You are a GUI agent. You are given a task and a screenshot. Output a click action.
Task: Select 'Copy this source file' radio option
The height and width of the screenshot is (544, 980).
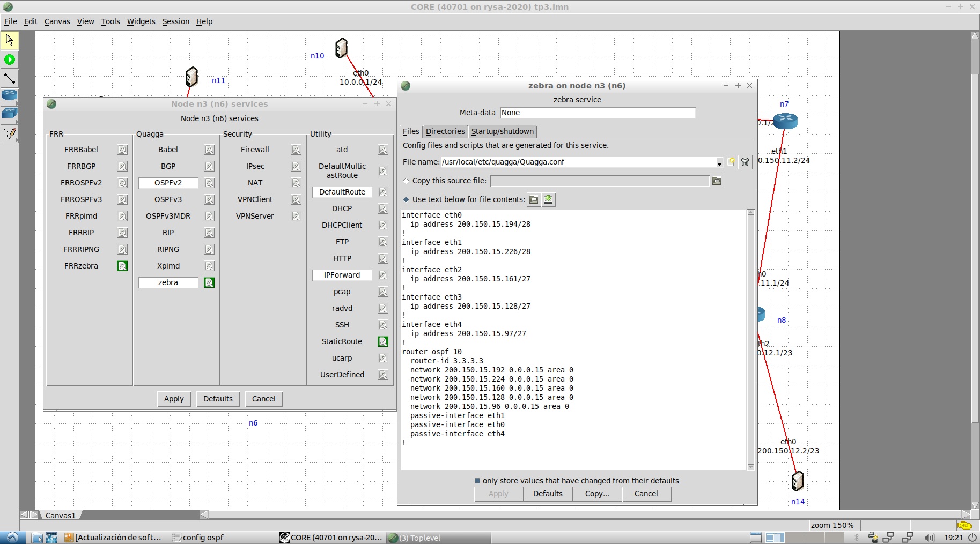click(x=406, y=181)
